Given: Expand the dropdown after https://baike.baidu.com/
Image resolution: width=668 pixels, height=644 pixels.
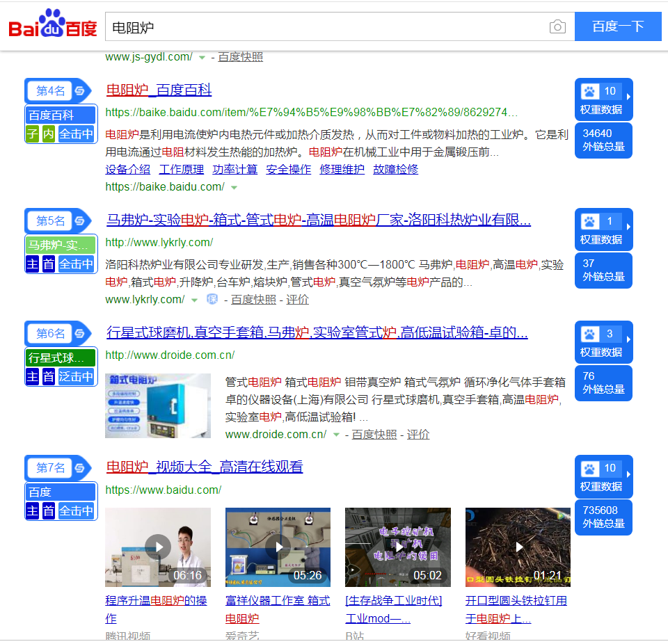Looking at the screenshot, I should [x=234, y=187].
